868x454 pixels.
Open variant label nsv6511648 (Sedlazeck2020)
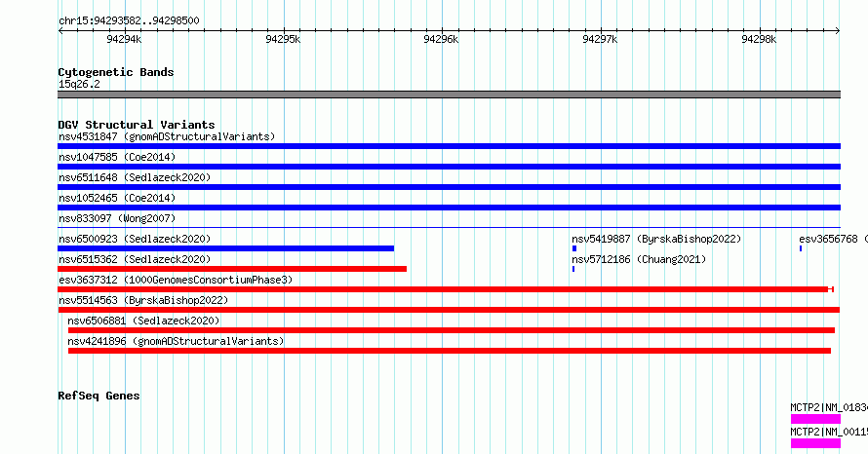[135, 177]
